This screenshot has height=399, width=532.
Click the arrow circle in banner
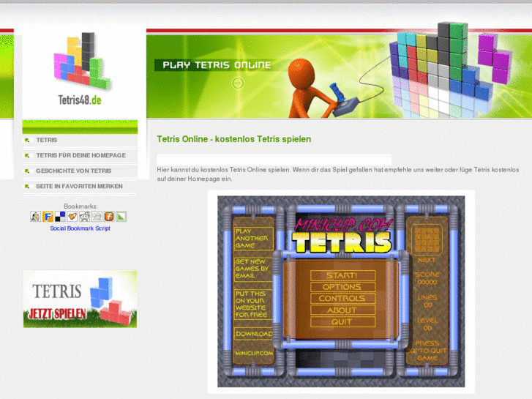point(238,83)
